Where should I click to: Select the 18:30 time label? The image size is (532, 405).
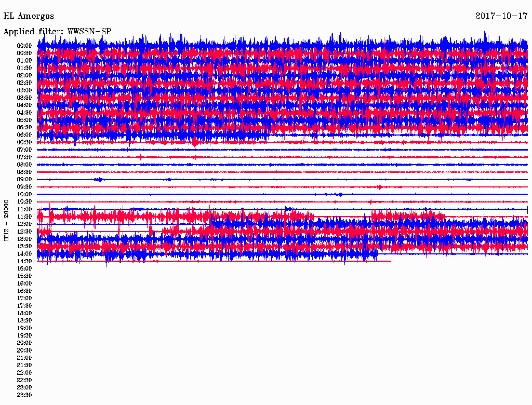[x=24, y=320]
